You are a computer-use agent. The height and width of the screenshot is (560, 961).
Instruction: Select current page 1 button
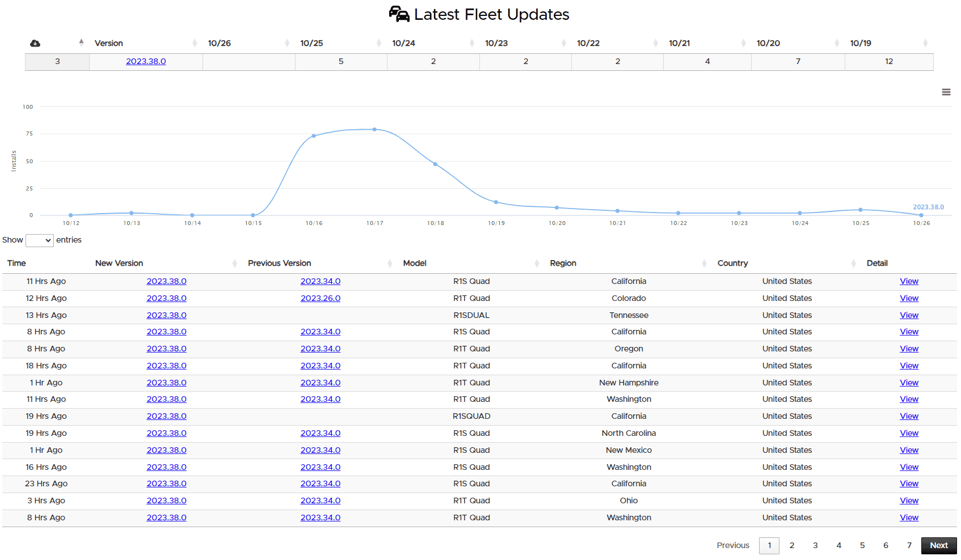[x=769, y=545]
